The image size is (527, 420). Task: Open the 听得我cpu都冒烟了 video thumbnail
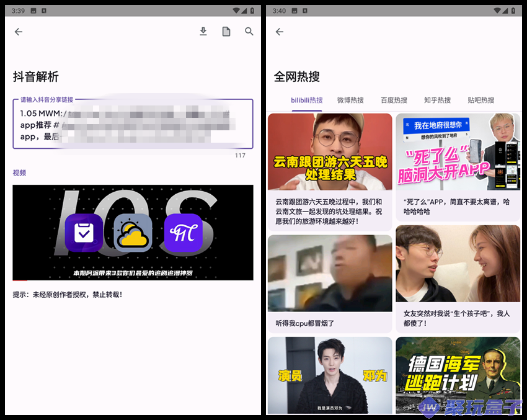coord(330,274)
